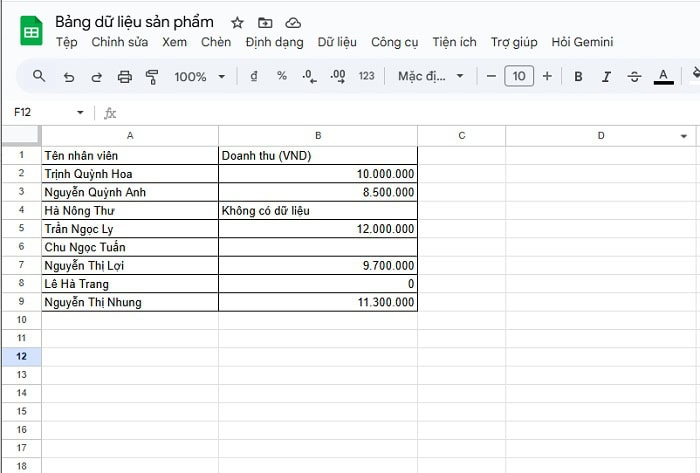Decrease decimal places
The image size is (700, 473).
click(x=309, y=76)
